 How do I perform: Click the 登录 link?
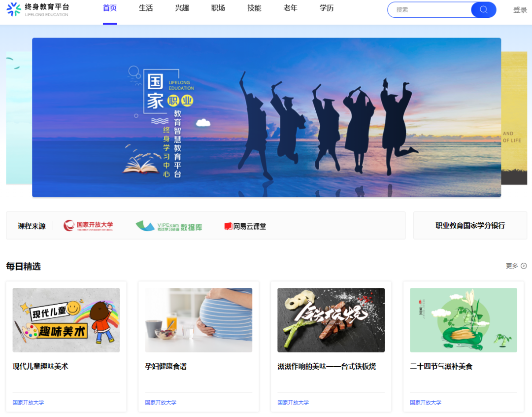[520, 10]
